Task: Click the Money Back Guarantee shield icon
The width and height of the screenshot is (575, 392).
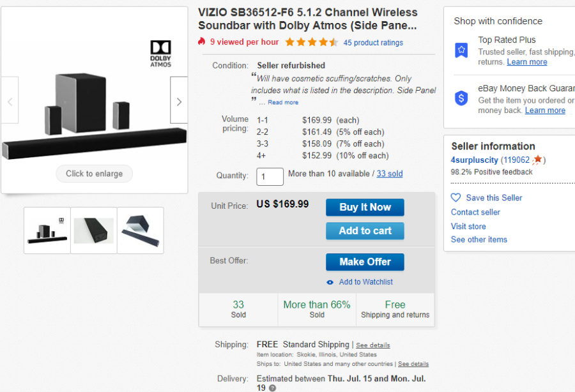Action: point(461,98)
